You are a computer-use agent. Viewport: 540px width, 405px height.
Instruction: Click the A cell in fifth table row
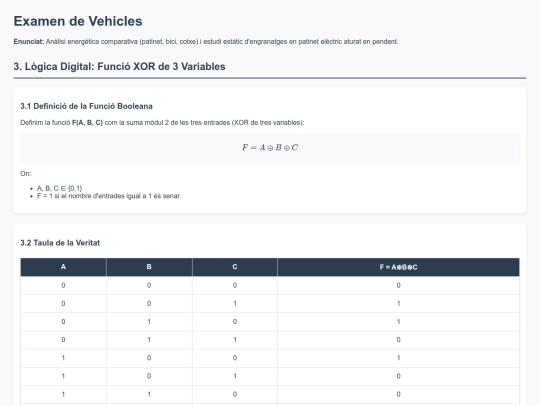pos(63,358)
